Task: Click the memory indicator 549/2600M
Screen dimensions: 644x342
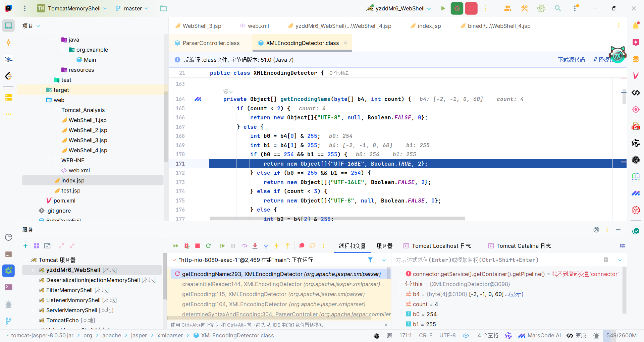Action: tap(622, 335)
